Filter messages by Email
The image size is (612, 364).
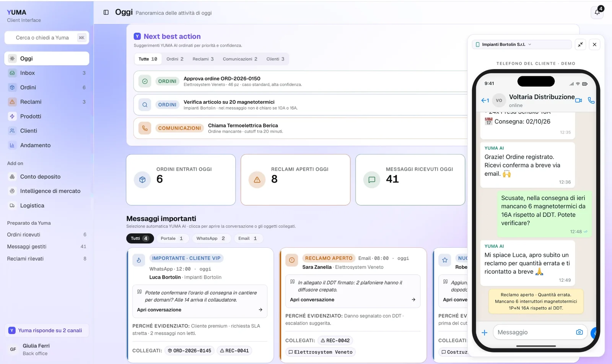[x=248, y=238]
